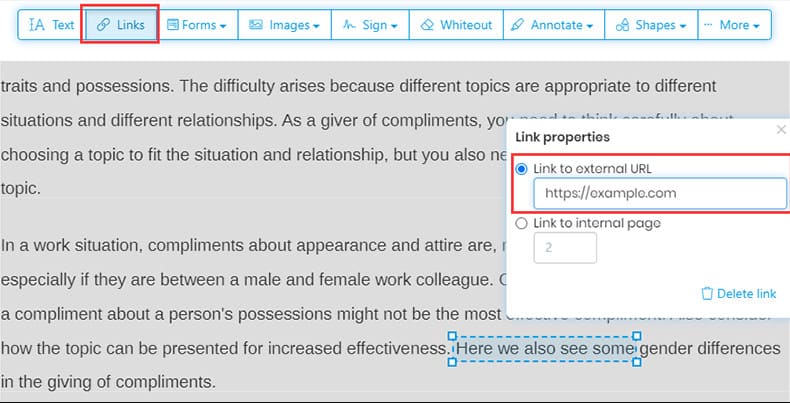
Task: Click the Images dropdown arrow
Action: [x=316, y=26]
